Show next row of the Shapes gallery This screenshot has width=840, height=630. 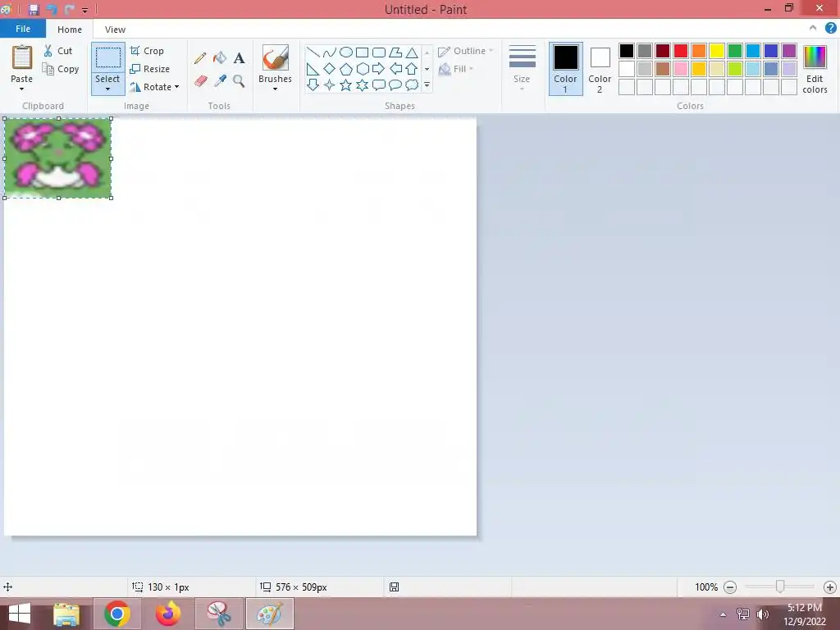click(x=427, y=69)
